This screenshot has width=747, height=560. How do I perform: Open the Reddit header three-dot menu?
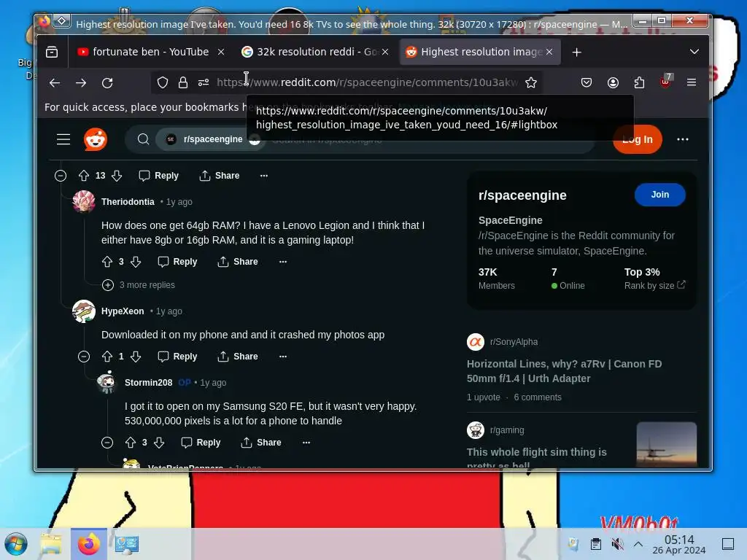click(683, 139)
